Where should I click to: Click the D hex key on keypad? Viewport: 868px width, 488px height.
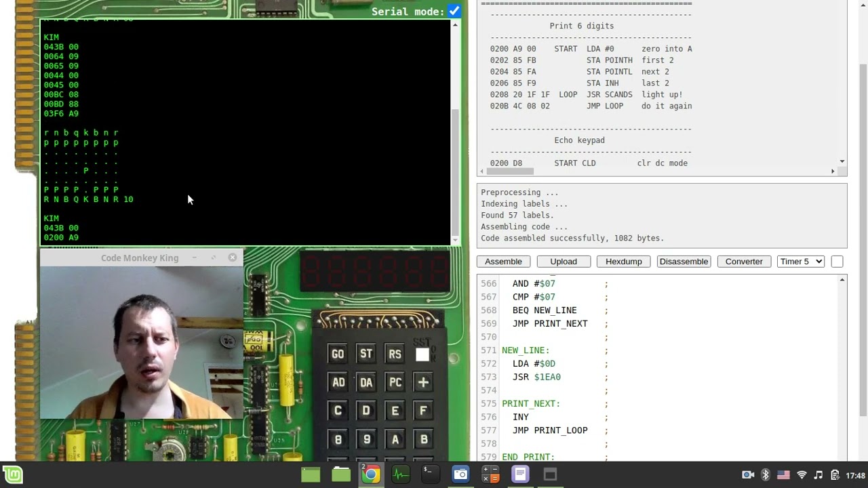(366, 411)
